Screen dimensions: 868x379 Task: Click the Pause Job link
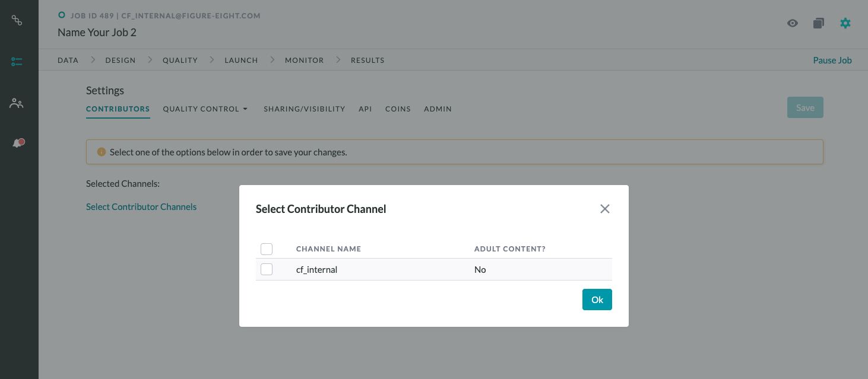tap(832, 60)
